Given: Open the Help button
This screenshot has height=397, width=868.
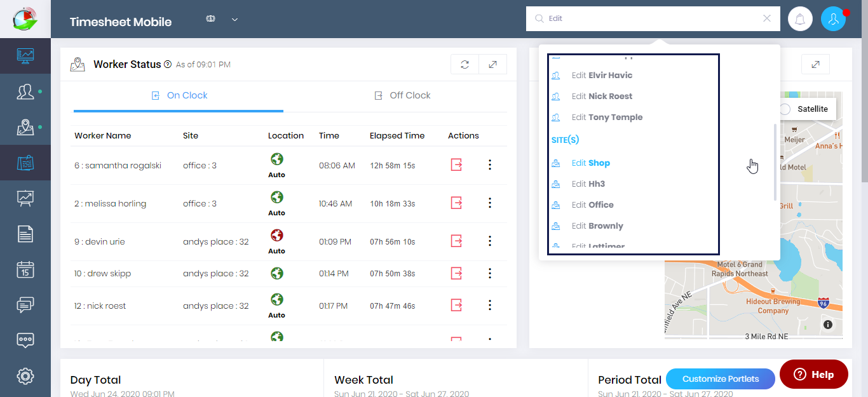Looking at the screenshot, I should coord(814,374).
